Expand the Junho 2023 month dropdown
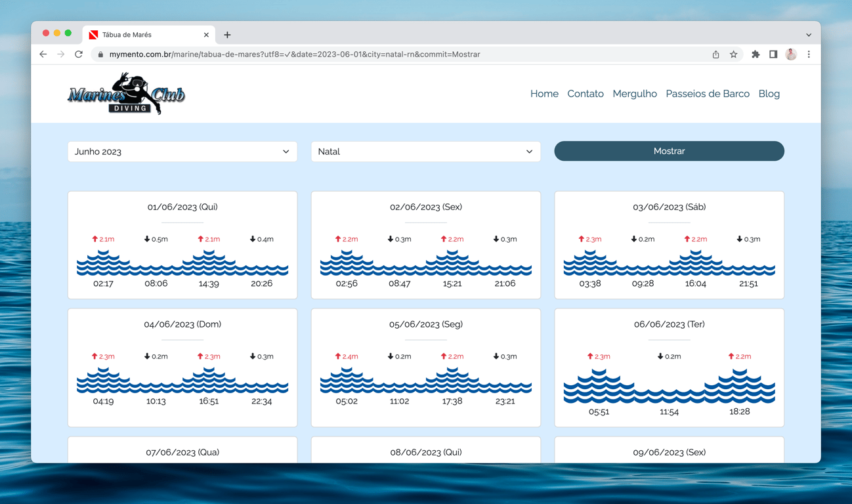 (x=182, y=152)
